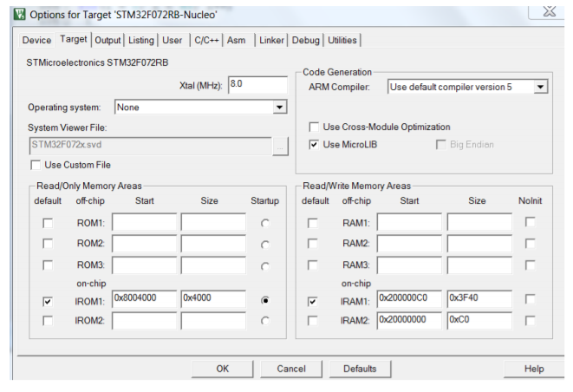Click the Defaults button
The width and height of the screenshot is (573, 392).
(360, 369)
